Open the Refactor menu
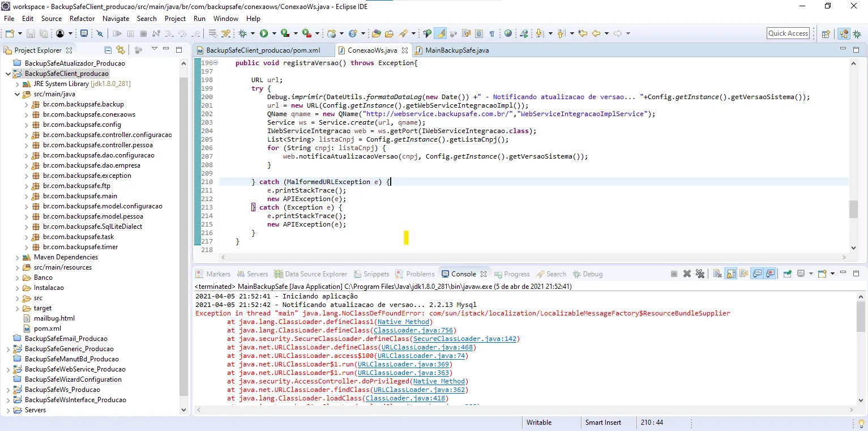 click(82, 19)
